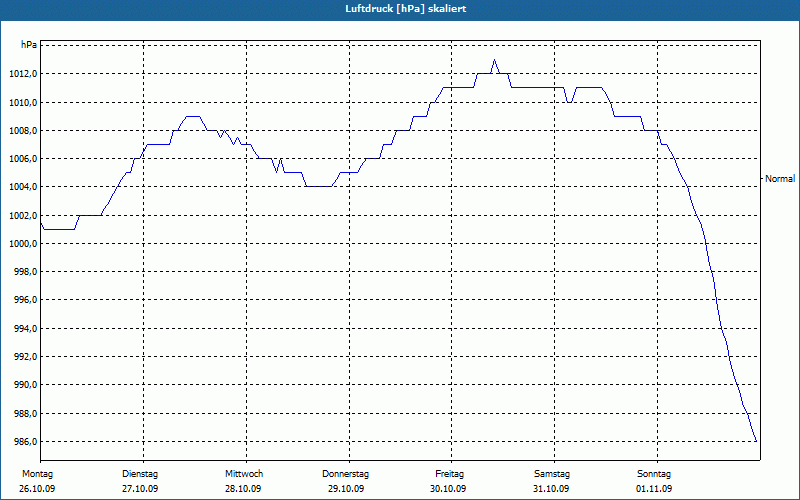The image size is (800, 500).
Task: Click the 1004,0 axis value
Action: (x=23, y=187)
